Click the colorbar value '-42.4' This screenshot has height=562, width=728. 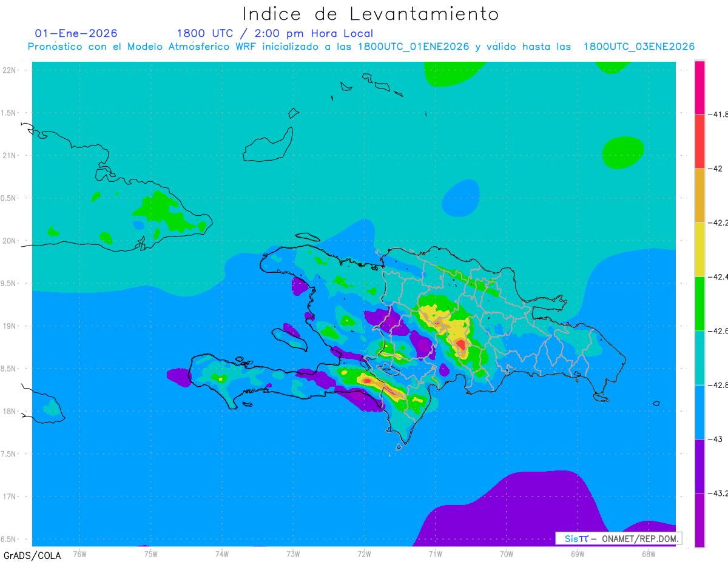pyautogui.click(x=718, y=276)
